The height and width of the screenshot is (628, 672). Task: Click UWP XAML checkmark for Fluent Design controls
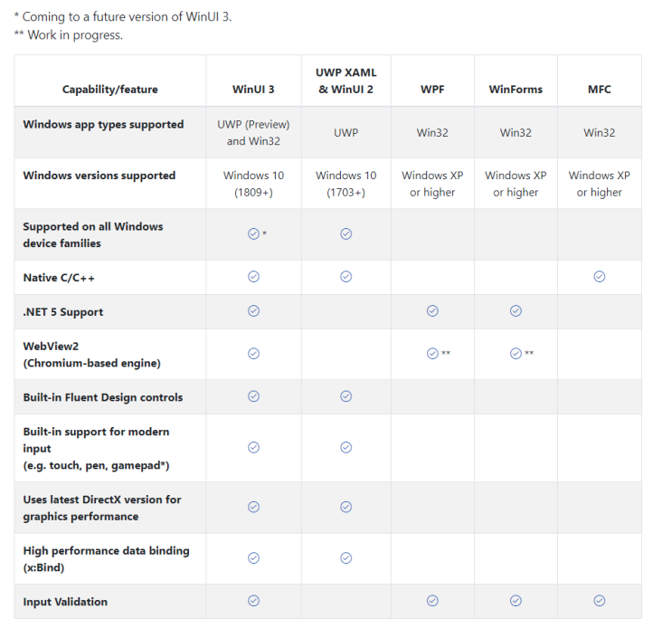click(345, 396)
